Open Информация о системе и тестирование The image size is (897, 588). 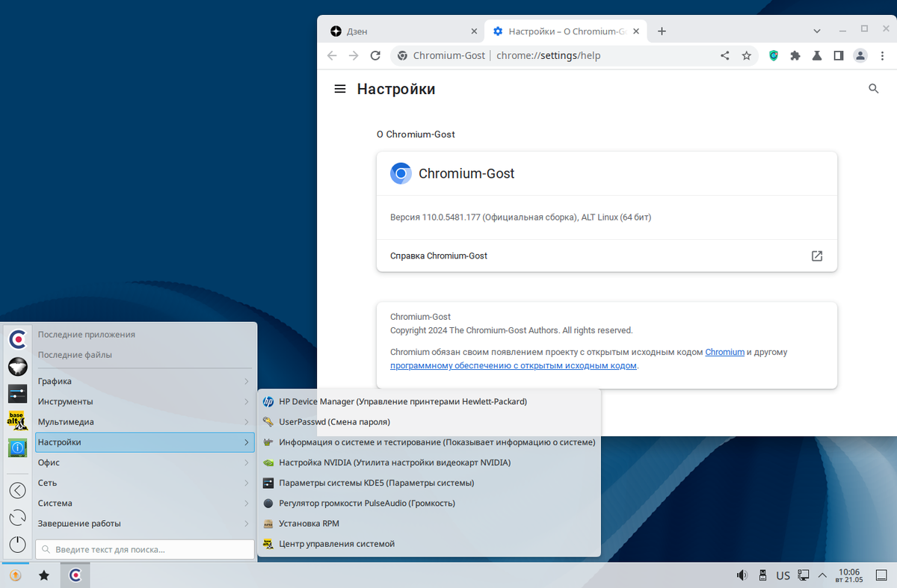coord(429,442)
